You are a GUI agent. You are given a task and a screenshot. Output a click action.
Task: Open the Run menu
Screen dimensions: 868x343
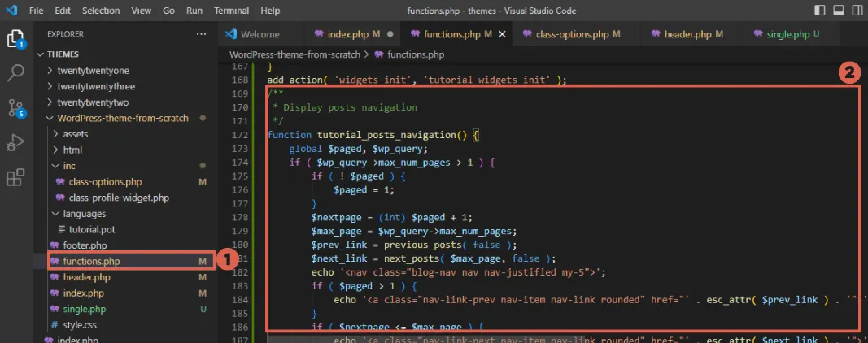(x=194, y=11)
